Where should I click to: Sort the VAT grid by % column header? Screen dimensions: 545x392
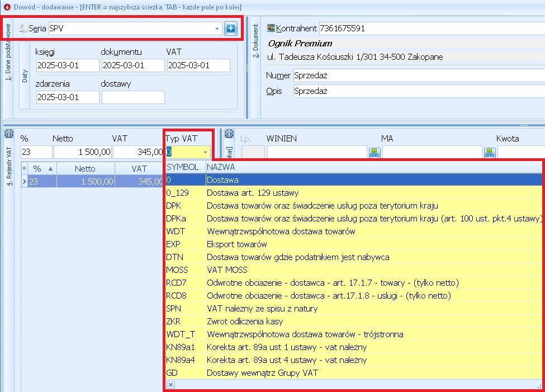click(42, 169)
